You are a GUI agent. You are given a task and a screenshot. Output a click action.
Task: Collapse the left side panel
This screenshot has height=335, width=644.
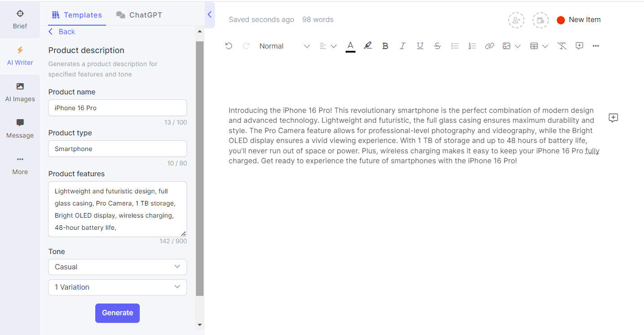(x=209, y=15)
